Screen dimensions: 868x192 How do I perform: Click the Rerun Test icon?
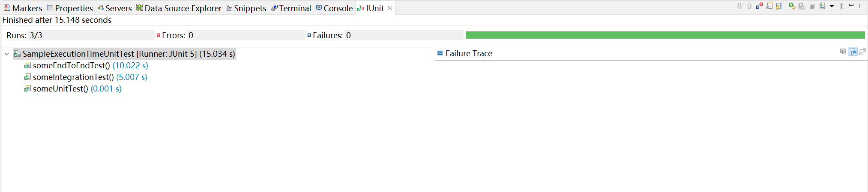pos(792,6)
